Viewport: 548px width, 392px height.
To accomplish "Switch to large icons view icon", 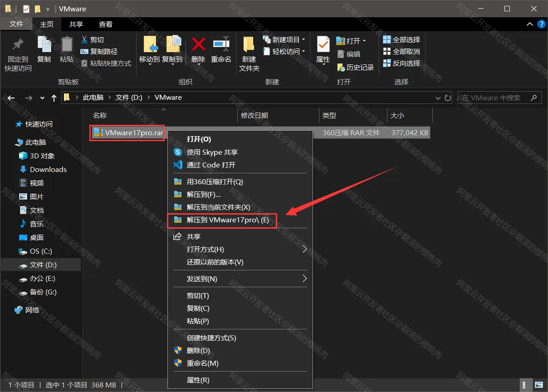I will [x=538, y=385].
